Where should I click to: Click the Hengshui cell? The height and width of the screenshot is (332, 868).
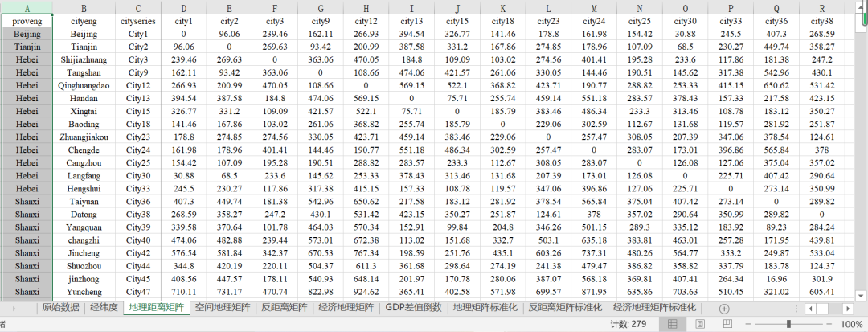click(84, 189)
